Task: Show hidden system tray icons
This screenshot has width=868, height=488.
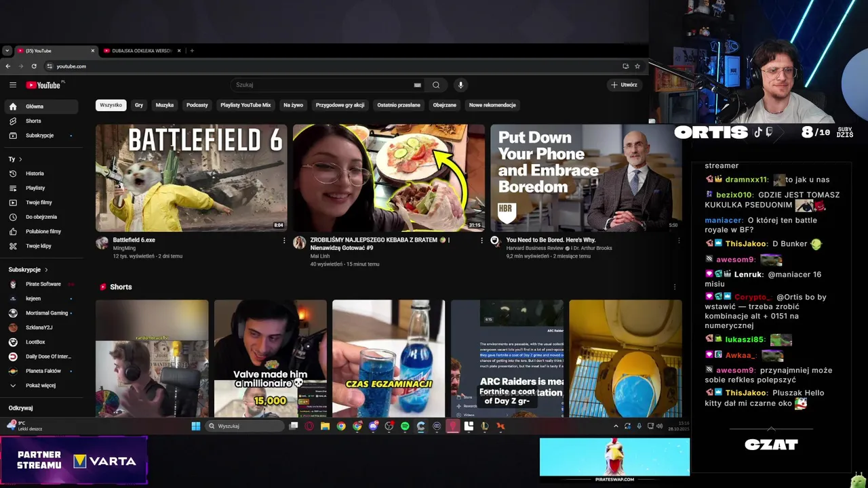Action: click(616, 426)
